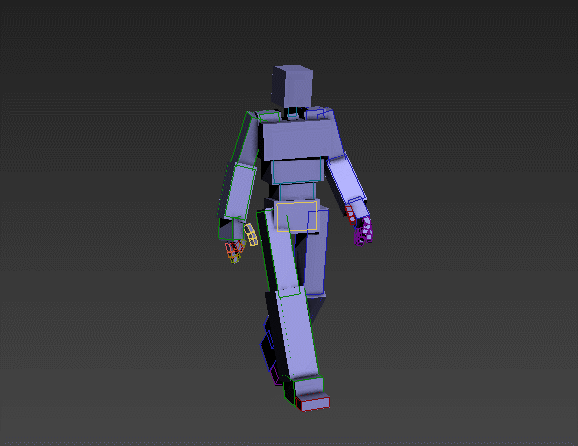Screen dimensions: 578x446
Task: Select the green-outlined forearm bone
Action: [x=240, y=192]
